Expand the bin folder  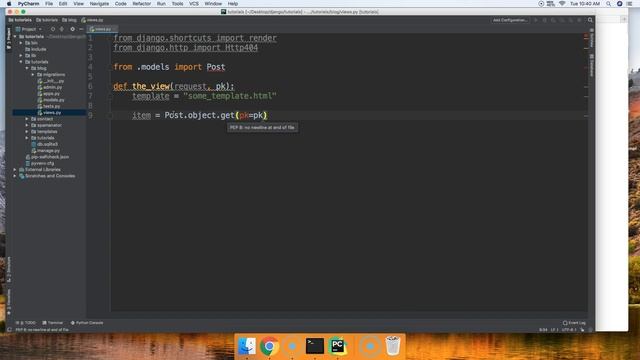[21, 43]
